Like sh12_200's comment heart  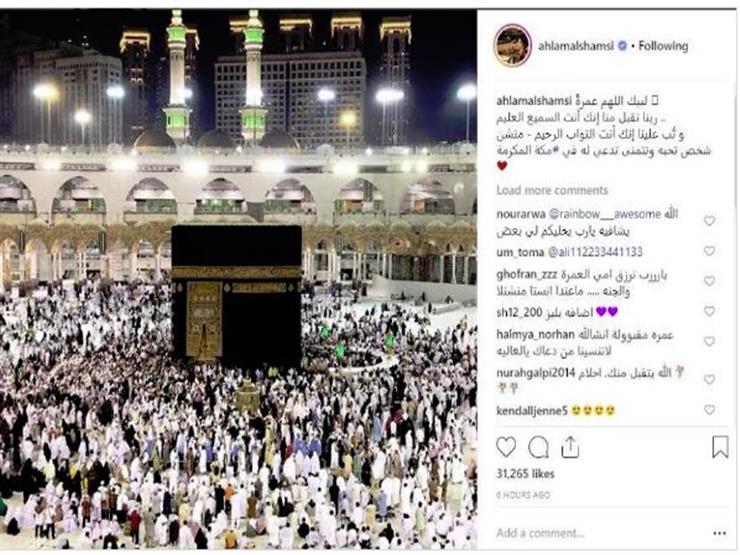coord(709,311)
